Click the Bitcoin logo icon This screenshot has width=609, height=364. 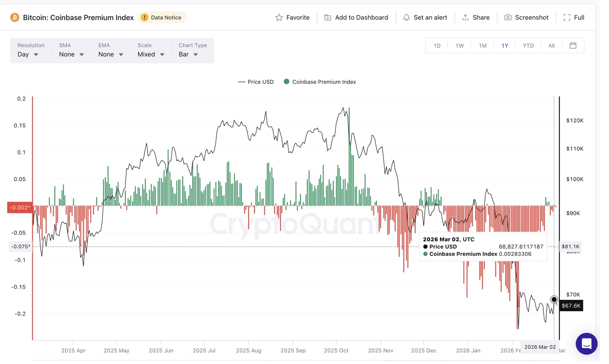pyautogui.click(x=15, y=18)
